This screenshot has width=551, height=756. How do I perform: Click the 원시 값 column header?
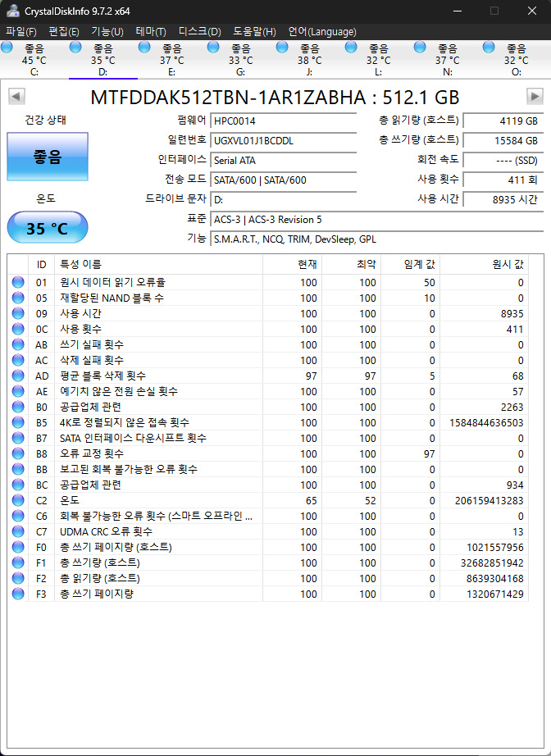point(484,264)
